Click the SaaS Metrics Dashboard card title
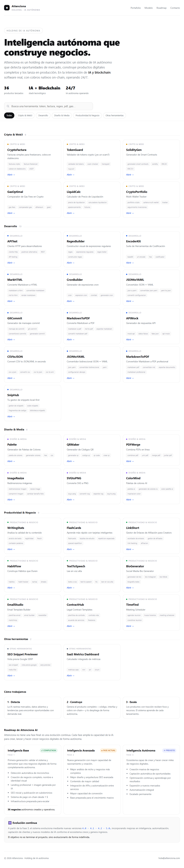The height and width of the screenshot is (868, 184). 83,654
